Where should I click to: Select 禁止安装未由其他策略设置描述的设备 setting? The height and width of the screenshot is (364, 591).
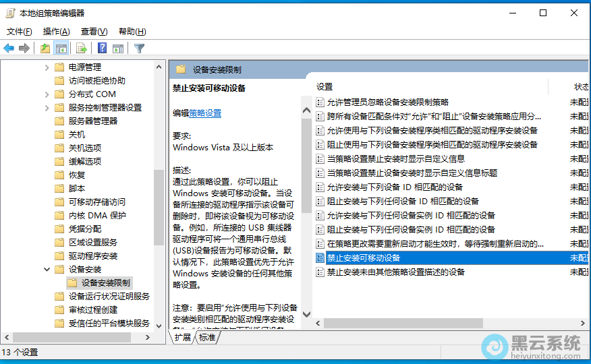[x=395, y=272]
